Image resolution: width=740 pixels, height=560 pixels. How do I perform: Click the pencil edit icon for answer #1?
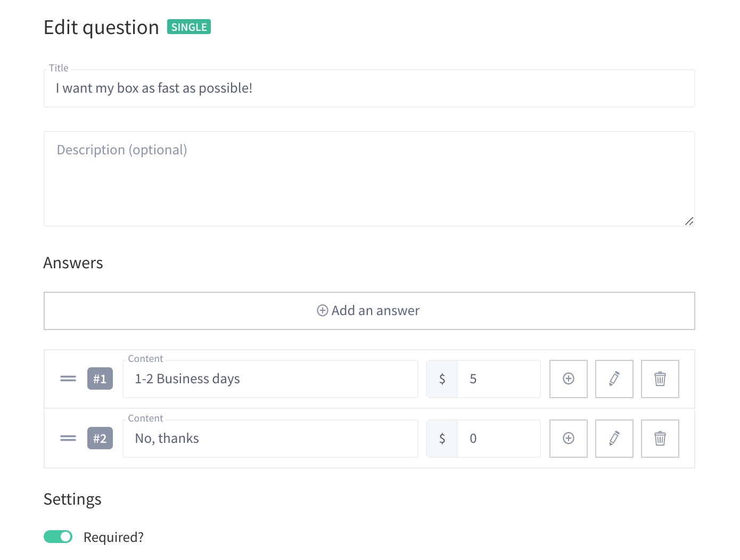[x=614, y=379]
